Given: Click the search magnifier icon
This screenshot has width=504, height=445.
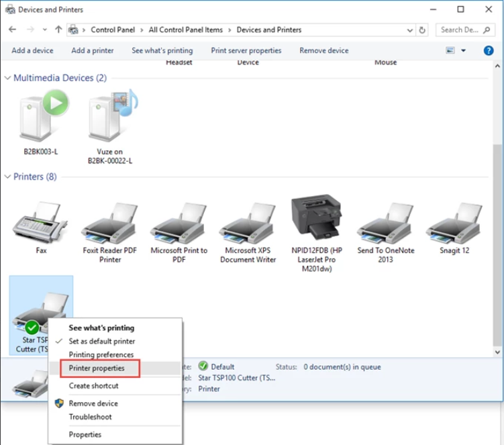Looking at the screenshot, I should pyautogui.click(x=487, y=30).
